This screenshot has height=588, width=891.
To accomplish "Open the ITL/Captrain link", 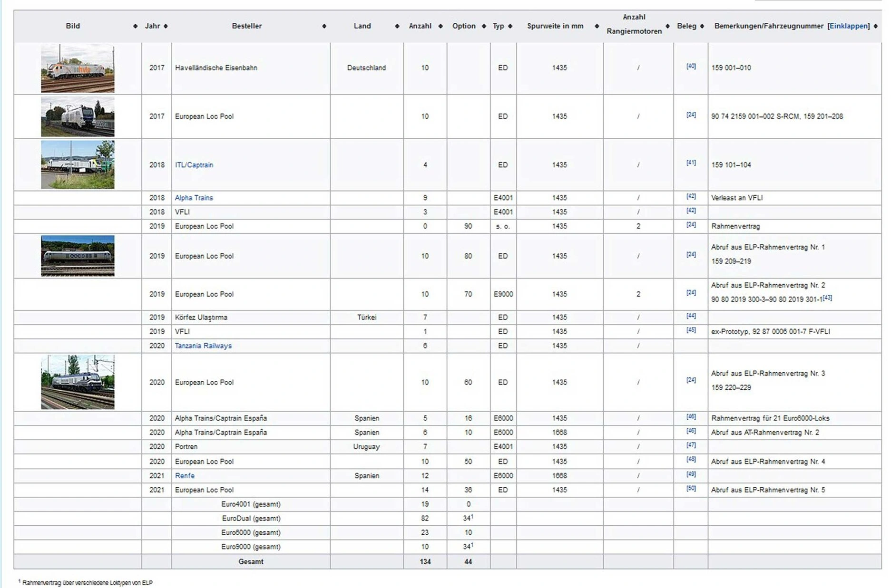I will pos(194,165).
